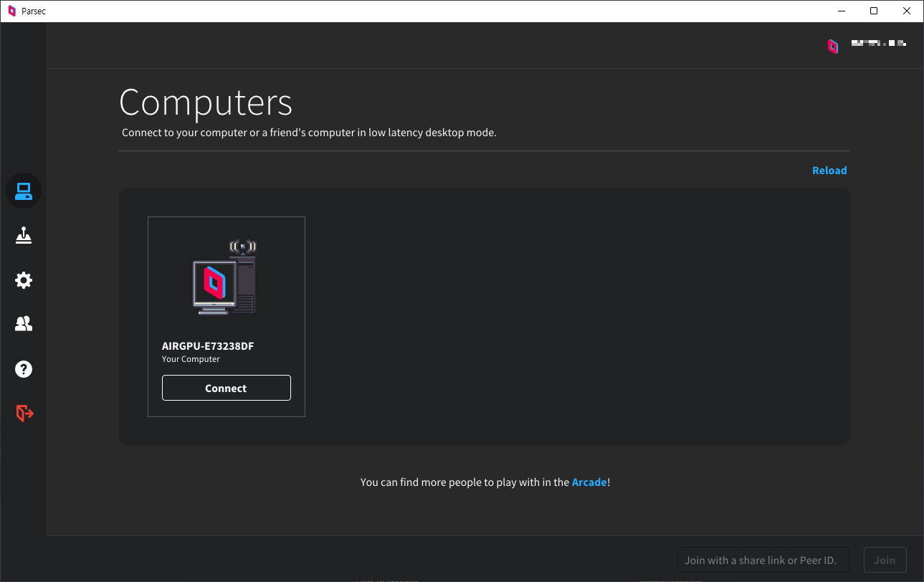Connect to AIRGPU-E73238DF computer
Screen dimensions: 924x582
click(227, 388)
